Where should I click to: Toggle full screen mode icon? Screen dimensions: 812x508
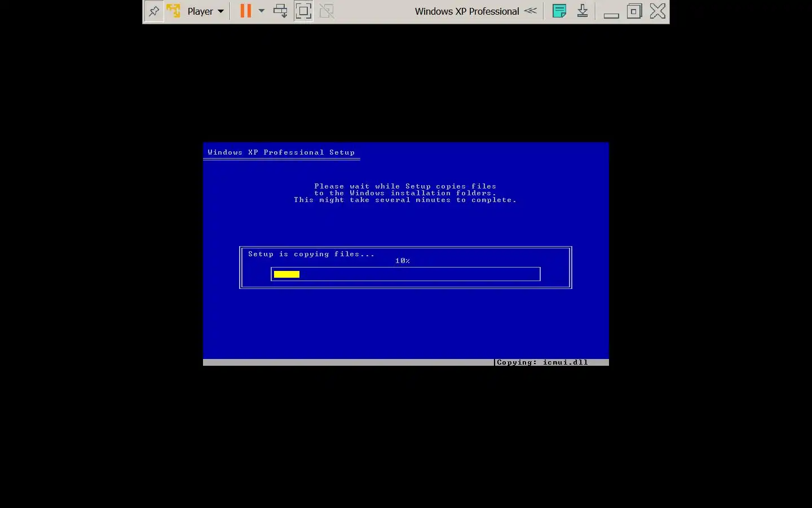[x=303, y=11]
